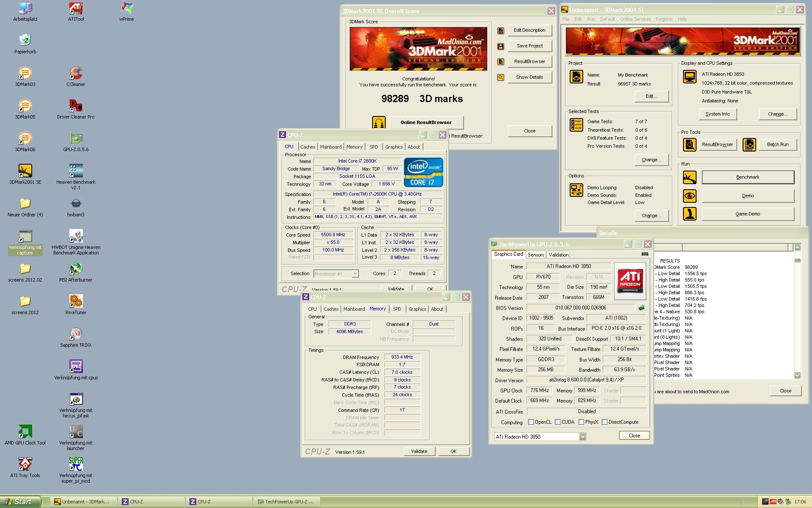This screenshot has height=508, width=812.
Task: Select the hwbam3 desktop icon
Action: 76,207
